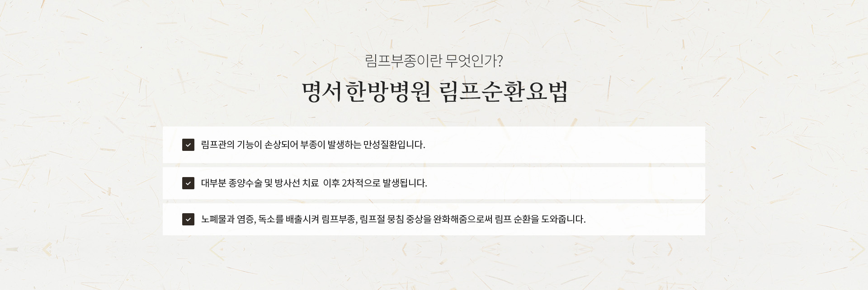Select the phrase 림프절 뭉침 증상을

pos(396,219)
